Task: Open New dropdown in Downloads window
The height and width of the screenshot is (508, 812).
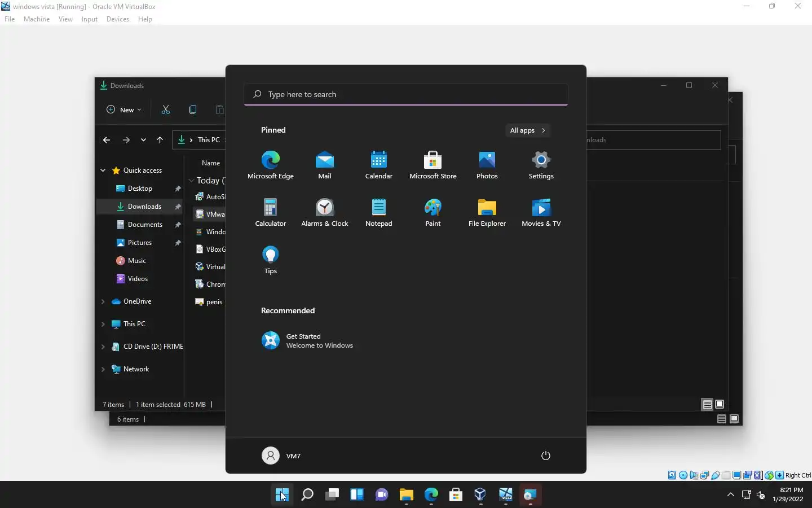Action: point(124,110)
